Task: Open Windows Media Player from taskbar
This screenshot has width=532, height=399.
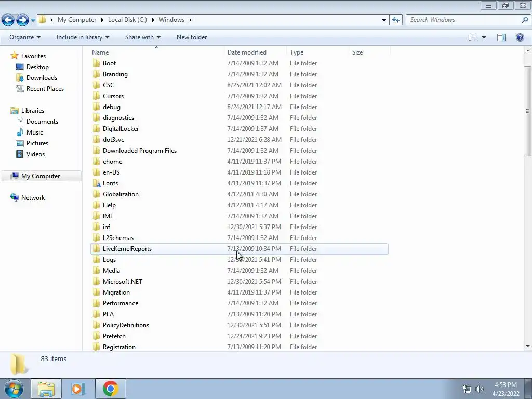Action: point(78,389)
